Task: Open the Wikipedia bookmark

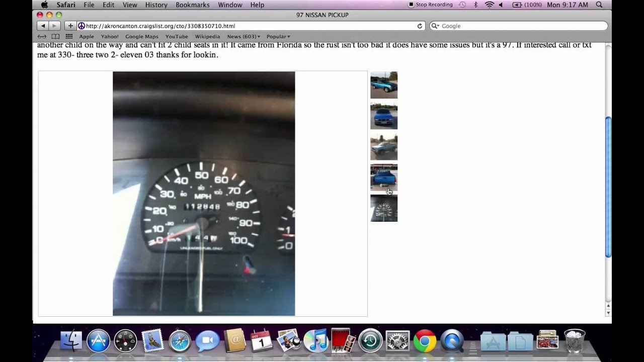Action: [x=207, y=37]
